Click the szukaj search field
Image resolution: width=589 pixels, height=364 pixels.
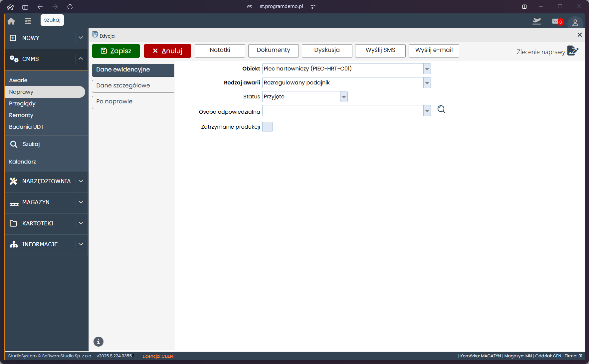pos(52,20)
